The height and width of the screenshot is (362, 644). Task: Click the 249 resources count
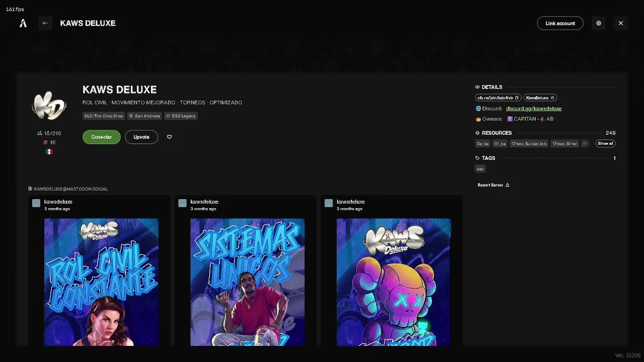coord(610,133)
